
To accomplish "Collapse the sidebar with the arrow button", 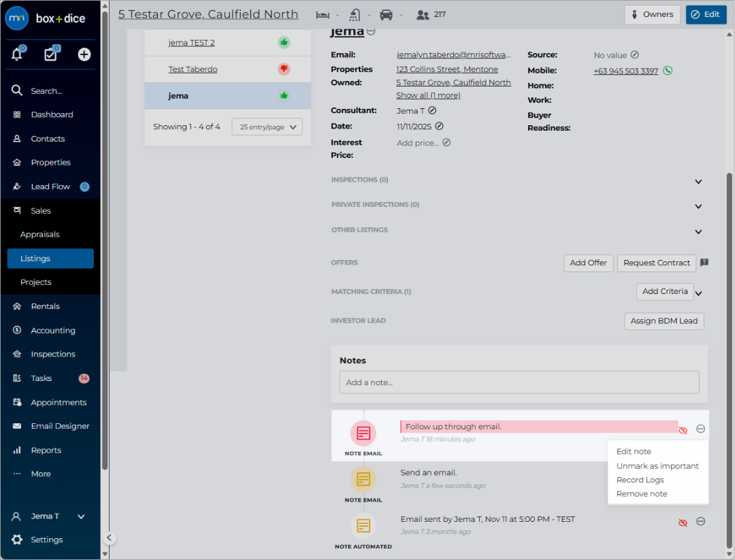I will (109, 538).
